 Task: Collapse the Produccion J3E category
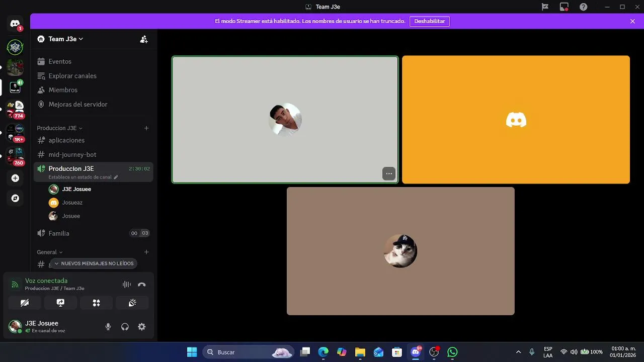(x=59, y=128)
